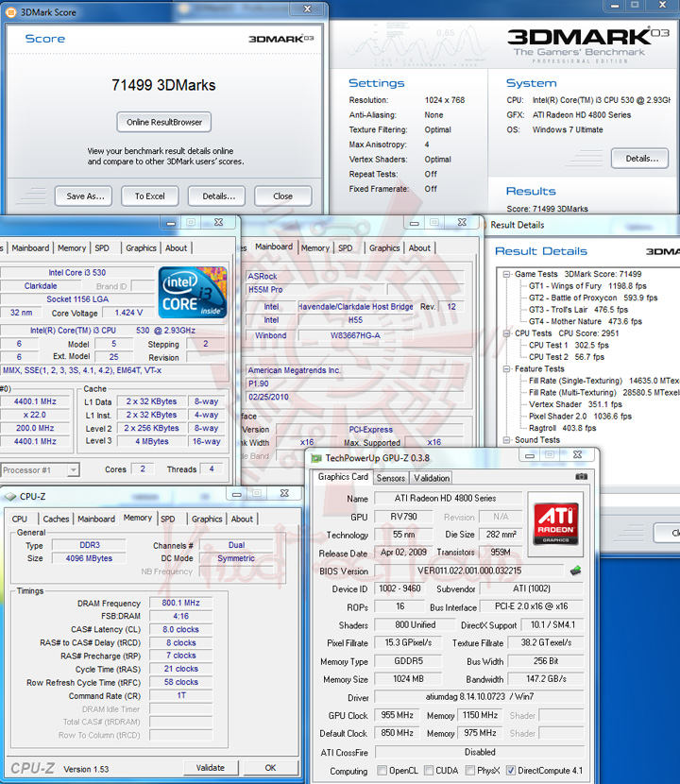Switch to Sensors tab in GPU-Z
Image resolution: width=680 pixels, height=784 pixels.
click(390, 478)
